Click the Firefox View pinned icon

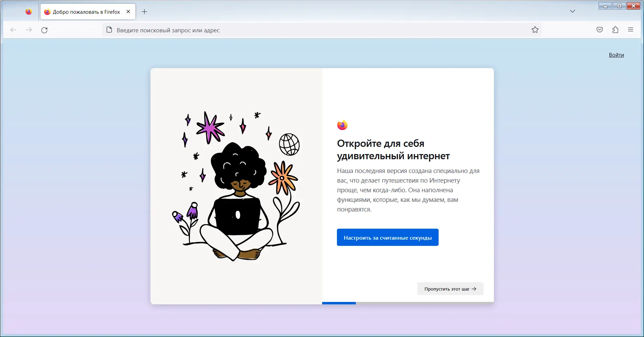[x=29, y=12]
